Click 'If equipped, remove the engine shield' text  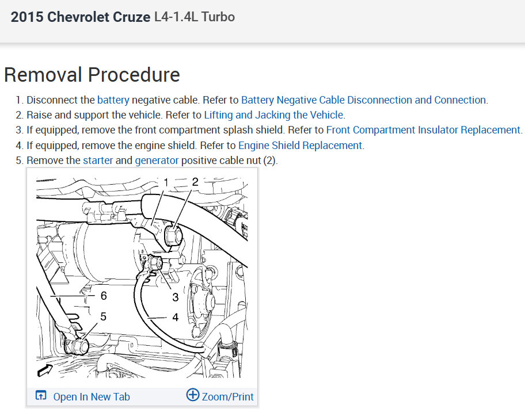[x=111, y=146]
